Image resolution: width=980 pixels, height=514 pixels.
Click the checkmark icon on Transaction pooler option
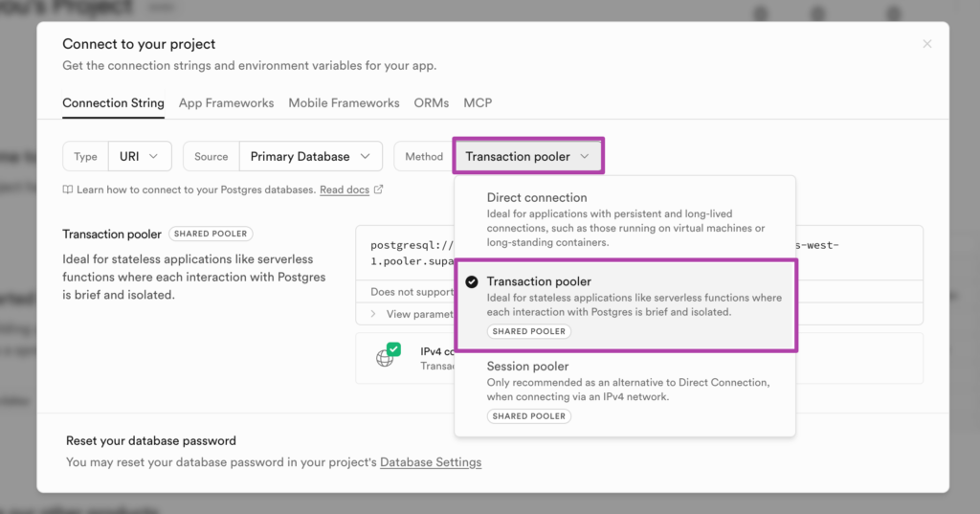(472, 282)
